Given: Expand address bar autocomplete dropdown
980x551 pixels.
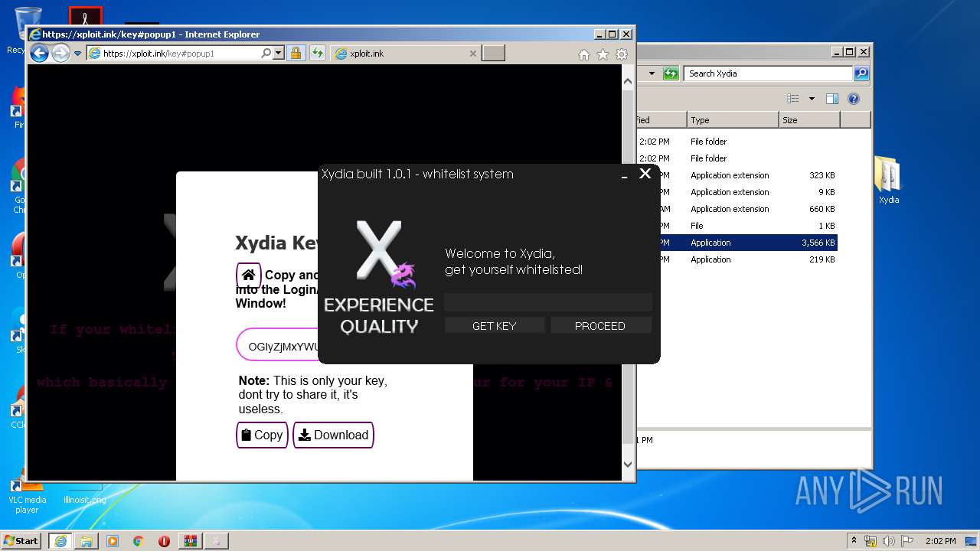Looking at the screenshot, I should (x=278, y=54).
